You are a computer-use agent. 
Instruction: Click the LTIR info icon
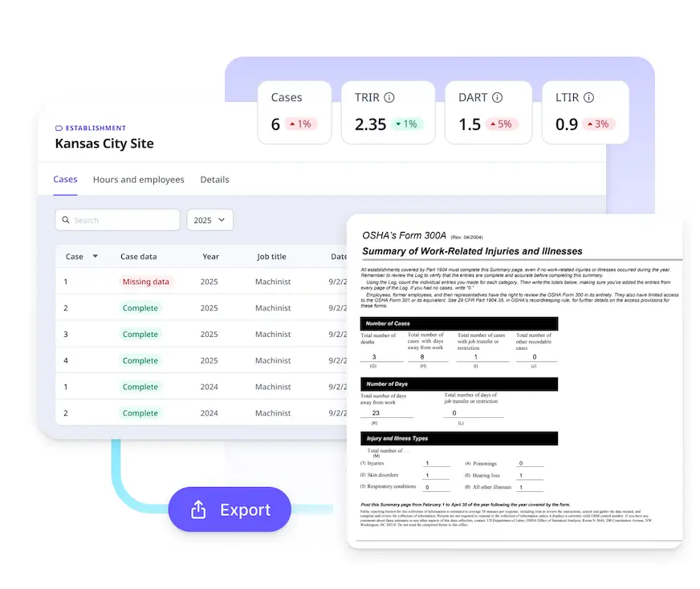tap(589, 97)
